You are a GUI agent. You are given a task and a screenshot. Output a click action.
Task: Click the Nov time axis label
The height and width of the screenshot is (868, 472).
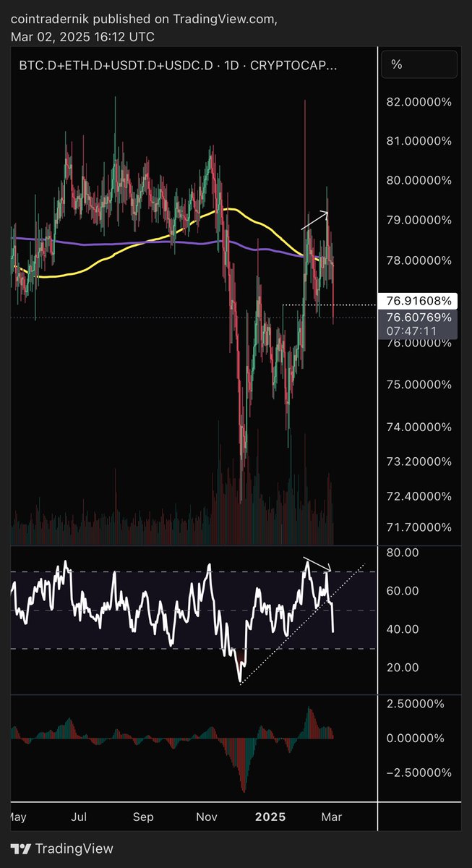point(207,817)
